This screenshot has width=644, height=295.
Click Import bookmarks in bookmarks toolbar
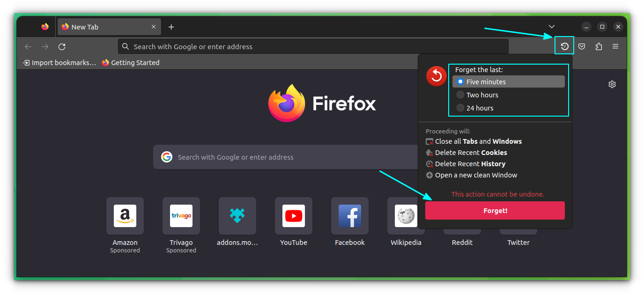(x=59, y=62)
